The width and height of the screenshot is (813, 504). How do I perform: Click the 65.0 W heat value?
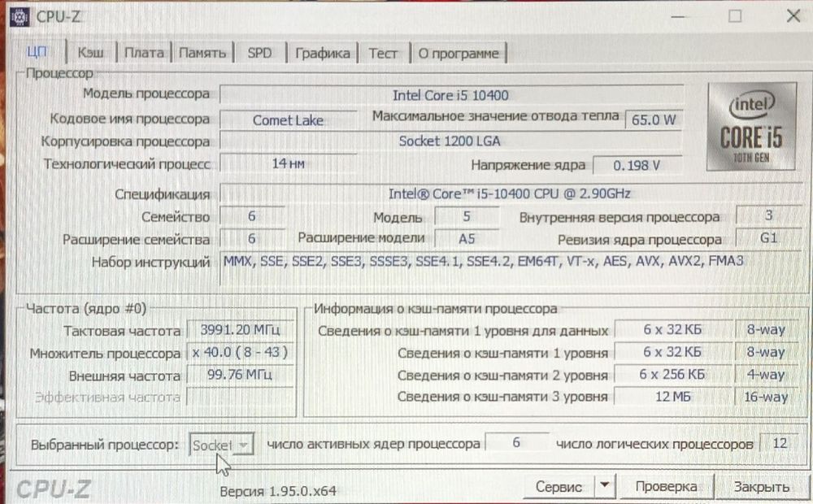(x=654, y=119)
